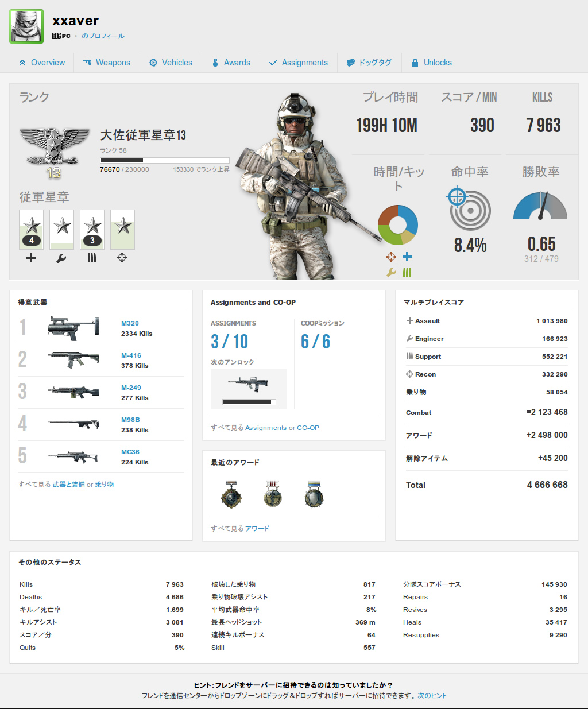Click the Assault score row icon
Screen dimensions: 588x709
(409, 321)
